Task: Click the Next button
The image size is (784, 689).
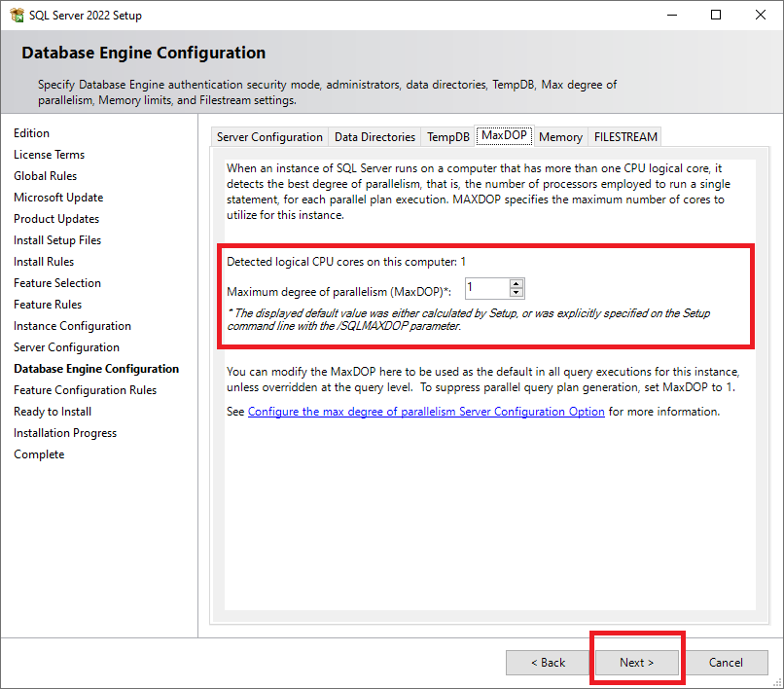Action: click(637, 663)
